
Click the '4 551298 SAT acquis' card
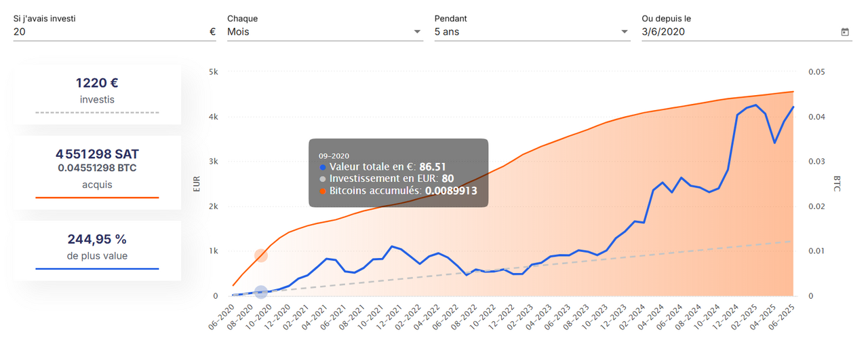tap(97, 172)
